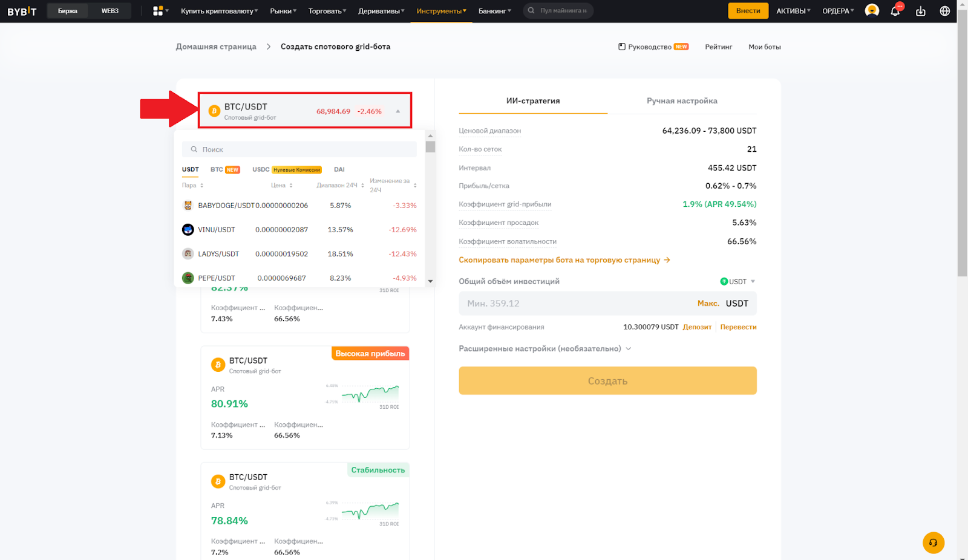The image size is (968, 560).
Task: Open the ОРДЕРА dropdown
Action: [x=838, y=11]
